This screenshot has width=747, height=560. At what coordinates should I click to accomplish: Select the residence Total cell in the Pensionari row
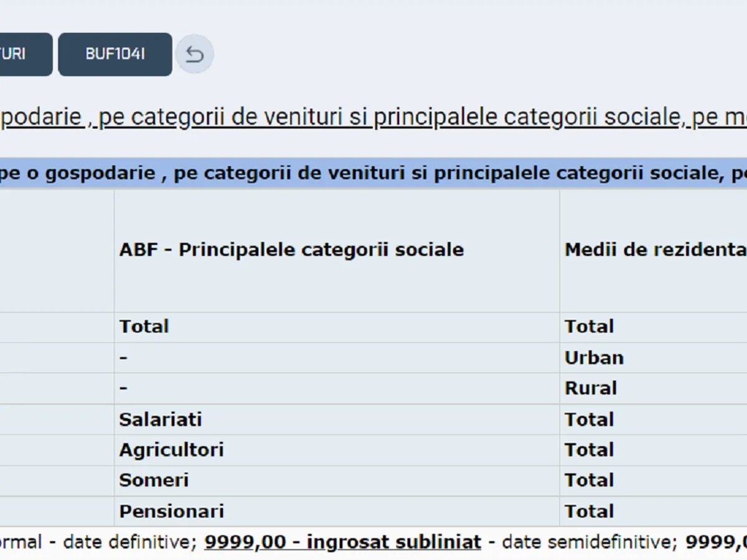coord(589,511)
